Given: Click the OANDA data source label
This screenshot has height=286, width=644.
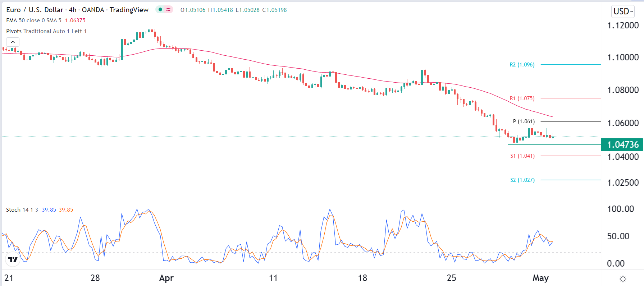Looking at the screenshot, I should pyautogui.click(x=93, y=10).
